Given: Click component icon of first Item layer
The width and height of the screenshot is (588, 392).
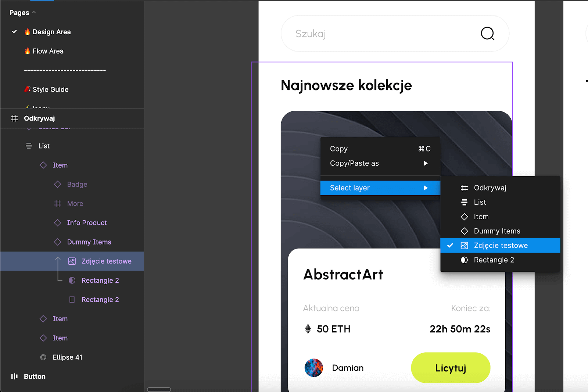Looking at the screenshot, I should (x=43, y=165).
